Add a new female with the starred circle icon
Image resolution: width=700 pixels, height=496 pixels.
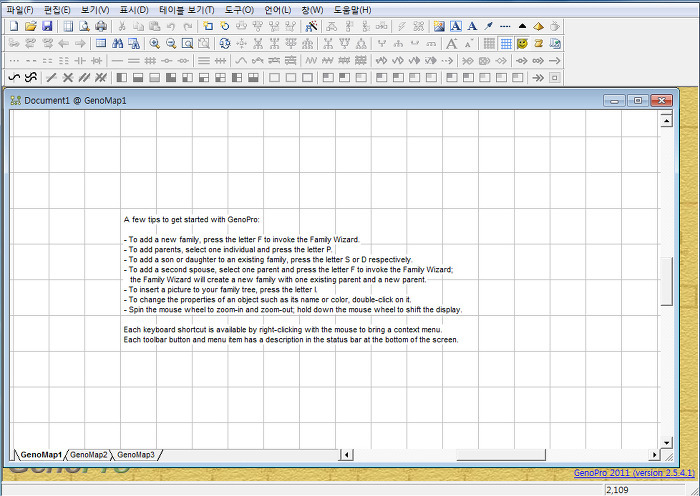pos(225,26)
